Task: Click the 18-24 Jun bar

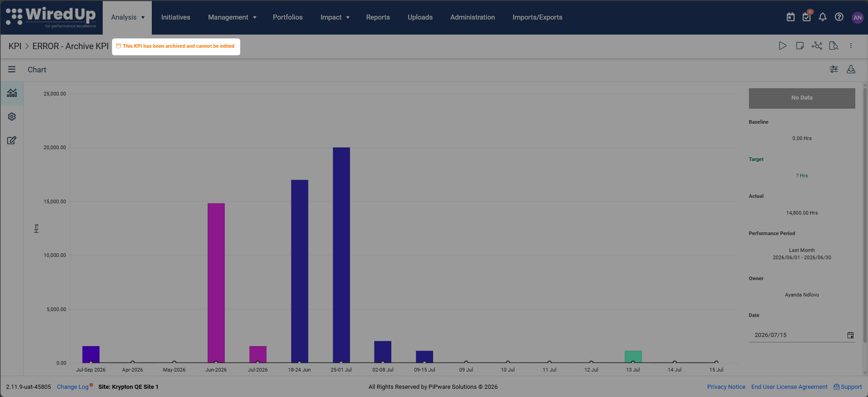Action: point(299,271)
